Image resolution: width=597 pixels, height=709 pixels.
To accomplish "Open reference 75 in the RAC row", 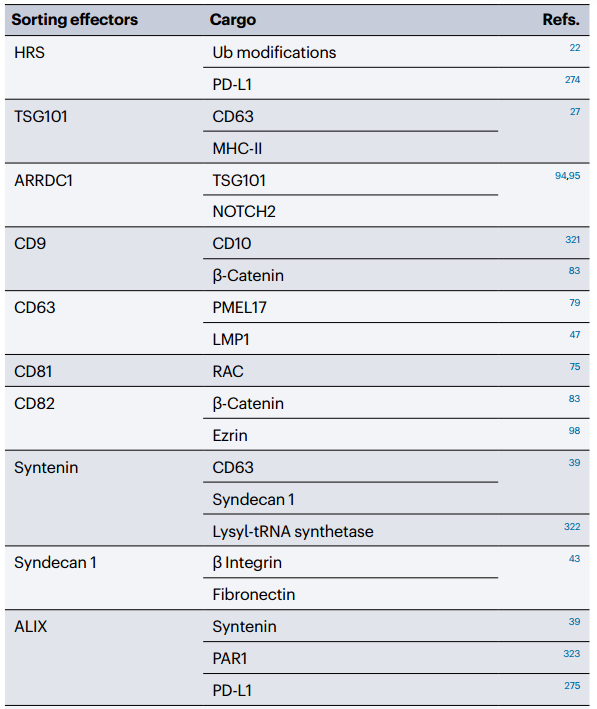I will click(x=574, y=367).
